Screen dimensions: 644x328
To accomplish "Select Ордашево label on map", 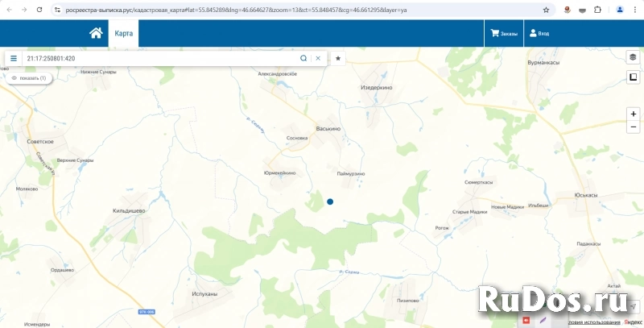I will click(62, 270).
